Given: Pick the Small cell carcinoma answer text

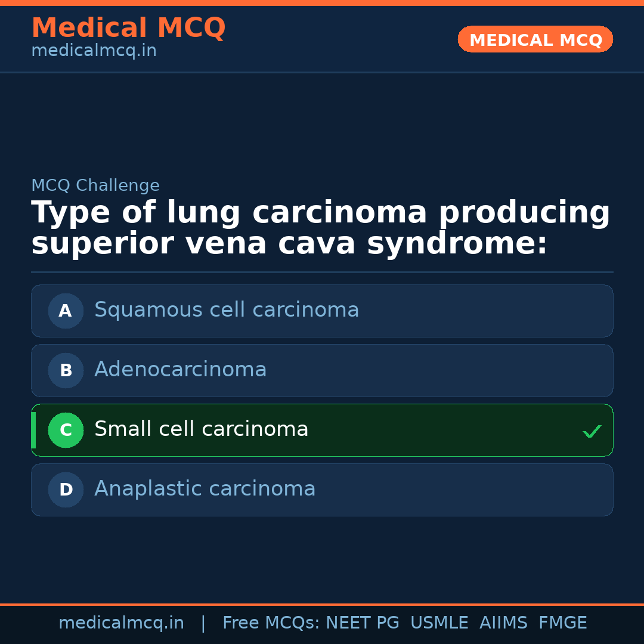Looking at the screenshot, I should [201, 429].
